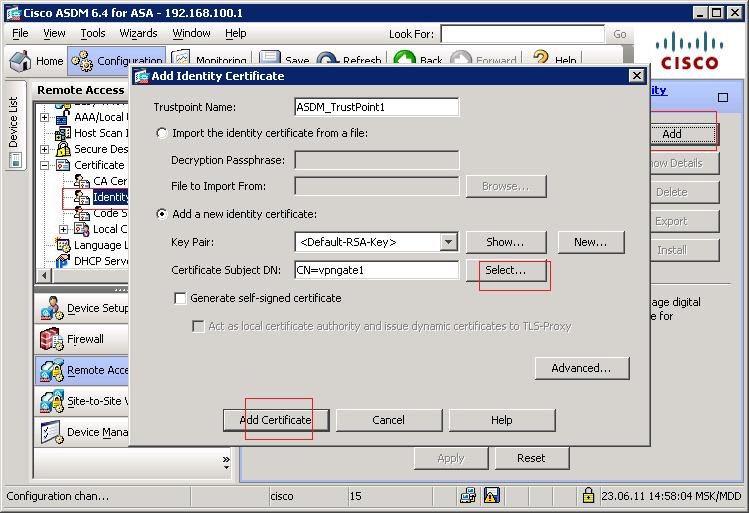Click the Help question mark toolbar icon
This screenshot has height=513, width=749.
(541, 58)
